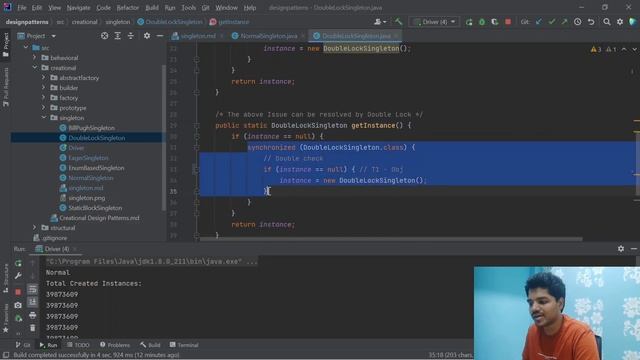Image resolution: width=640 pixels, height=360 pixels.
Task: Open the Tools menu
Action: pos(189,8)
